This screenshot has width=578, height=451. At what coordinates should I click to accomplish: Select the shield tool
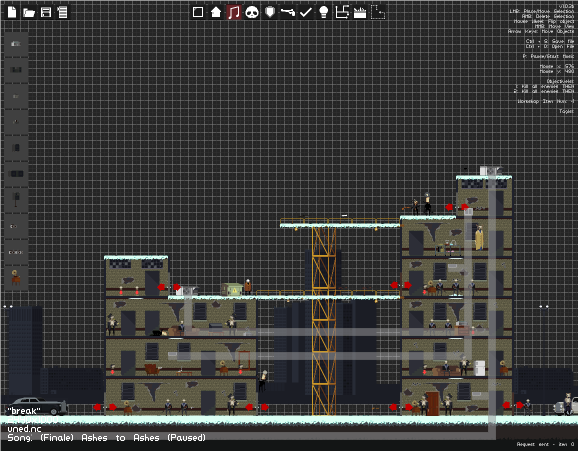point(270,12)
